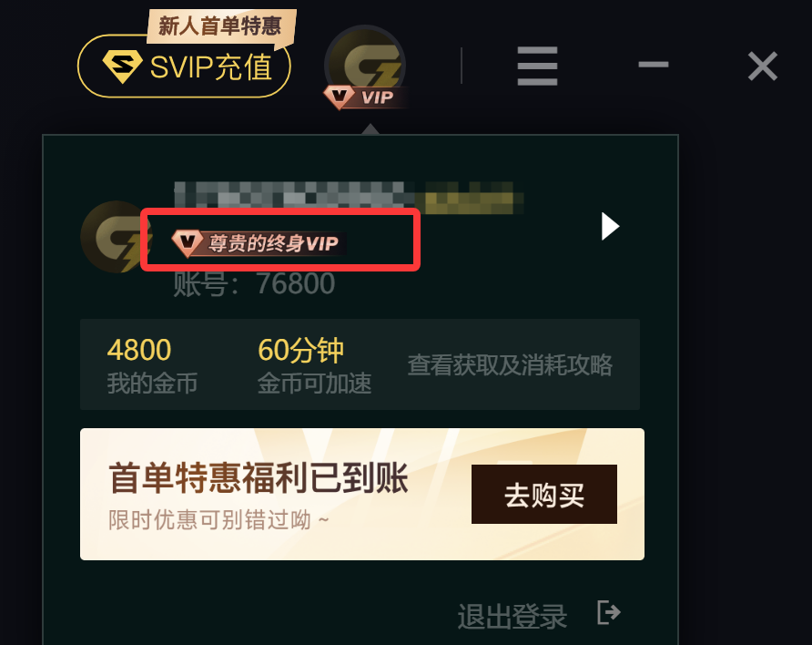This screenshot has height=645, width=812.
Task: Open the 新人首单特惠 promo tag
Action: pyautogui.click(x=221, y=26)
